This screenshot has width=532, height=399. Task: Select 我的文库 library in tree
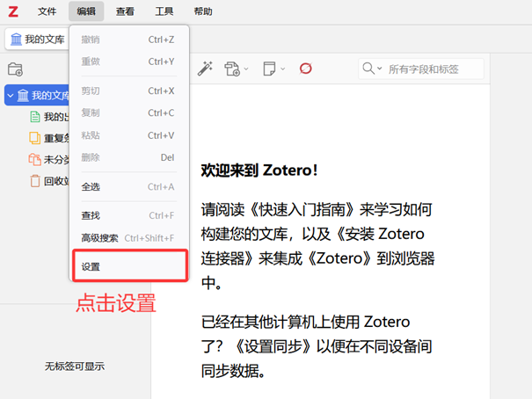click(37, 95)
